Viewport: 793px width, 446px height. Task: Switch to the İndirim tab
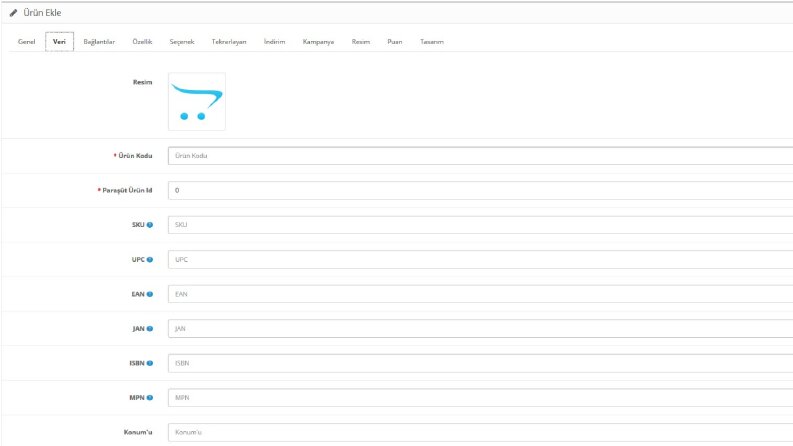pyautogui.click(x=275, y=42)
